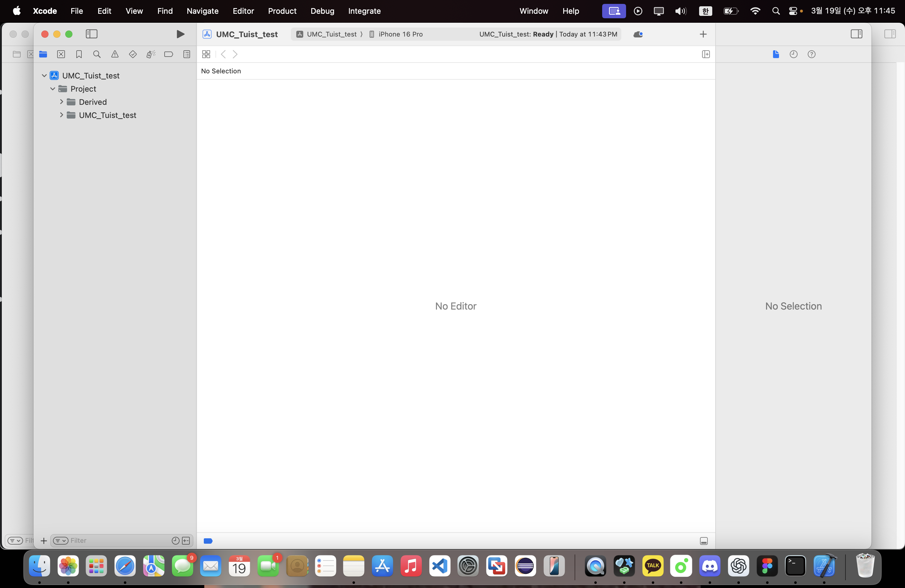Toggle the inspectors panel on the right
This screenshot has width=905, height=588.
point(856,34)
